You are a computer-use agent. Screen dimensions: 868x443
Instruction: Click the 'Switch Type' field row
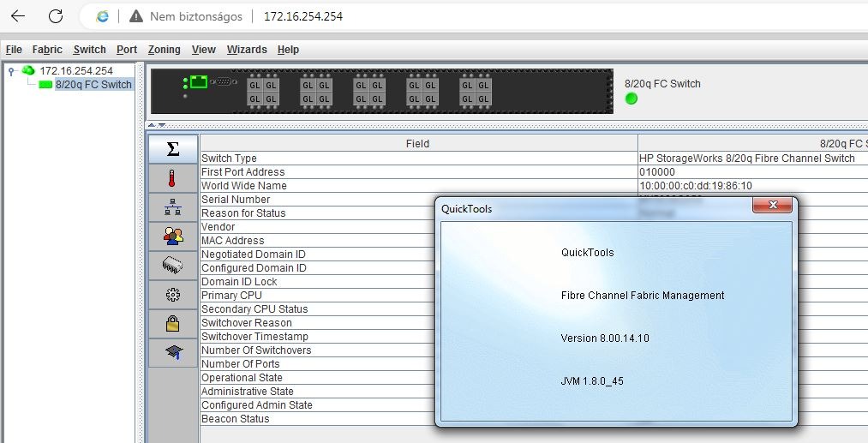[x=419, y=159]
